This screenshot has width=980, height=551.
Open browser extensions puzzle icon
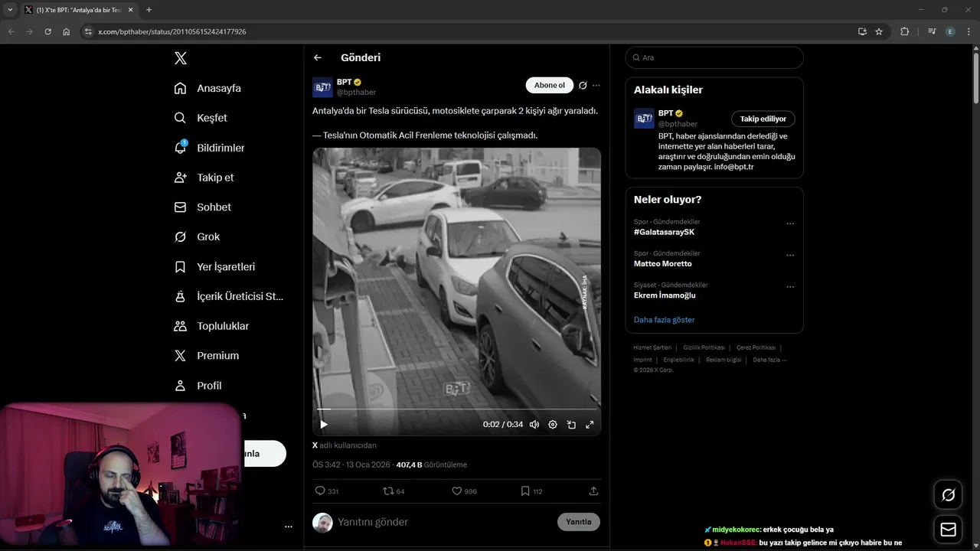[x=905, y=31]
